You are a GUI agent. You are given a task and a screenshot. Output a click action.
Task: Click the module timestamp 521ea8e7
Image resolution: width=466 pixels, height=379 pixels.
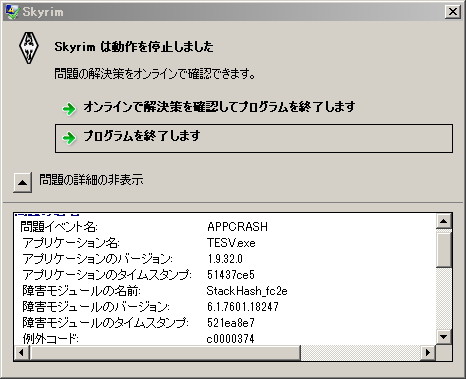[231, 323]
